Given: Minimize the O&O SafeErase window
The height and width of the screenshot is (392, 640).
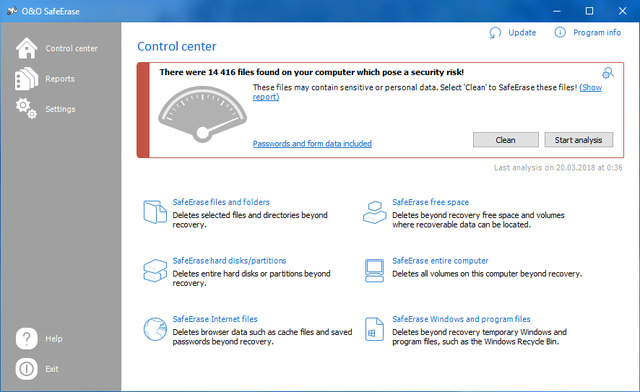Looking at the screenshot, I should 557,11.
